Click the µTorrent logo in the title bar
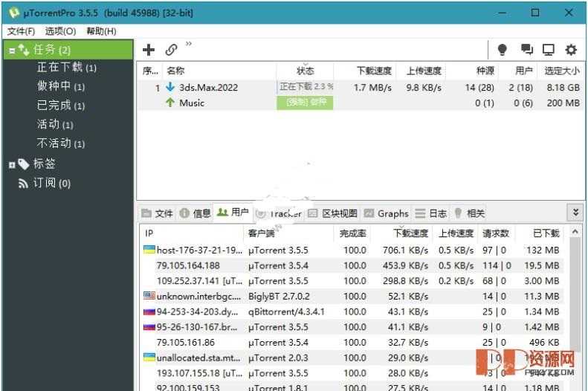588x391 pixels. [14, 13]
